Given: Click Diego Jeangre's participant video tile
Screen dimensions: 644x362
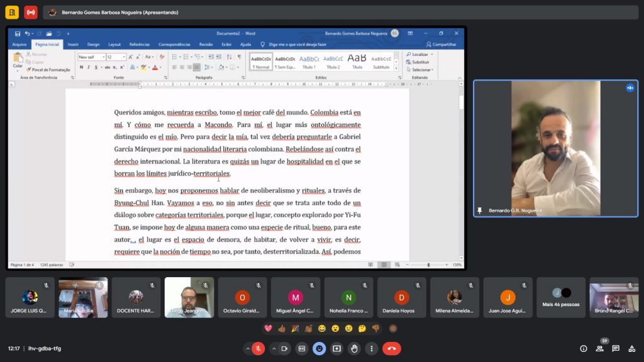Looking at the screenshot, I should [x=189, y=297].
